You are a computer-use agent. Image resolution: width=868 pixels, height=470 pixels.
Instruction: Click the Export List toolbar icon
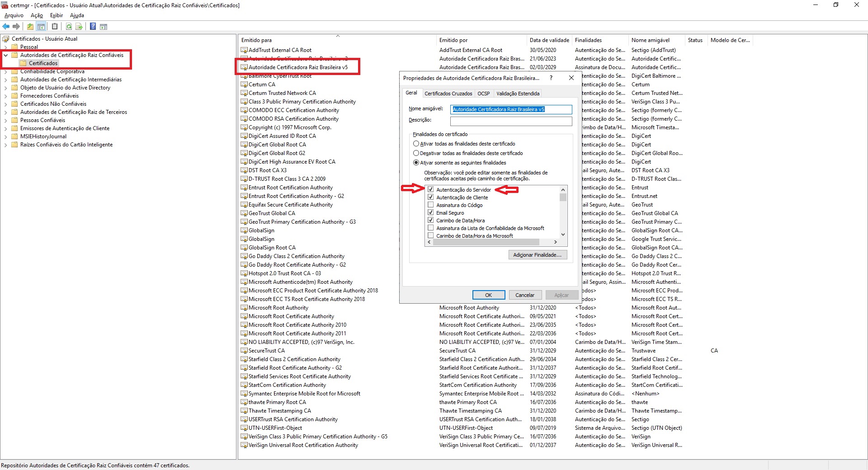click(79, 27)
